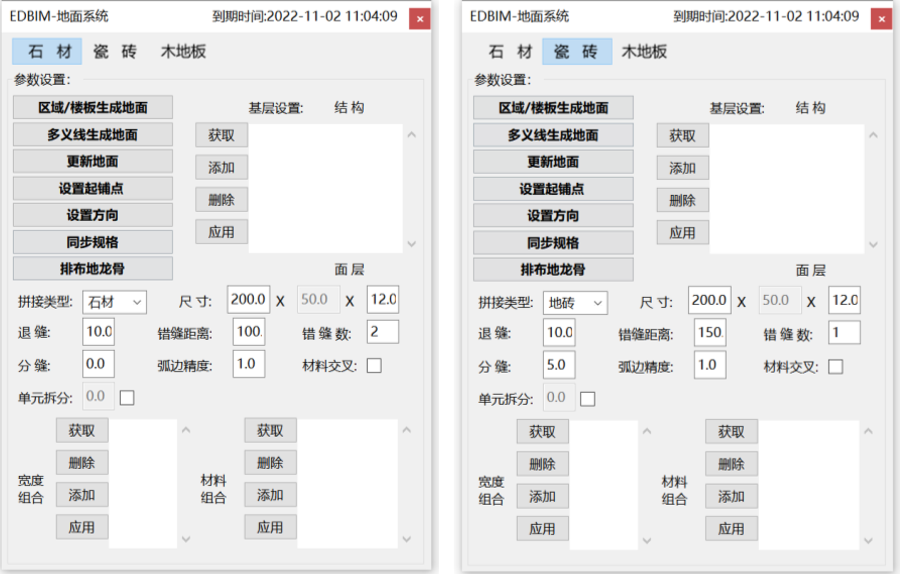Click 宽度组合 应用 button in right window
The width and height of the screenshot is (900, 574).
coord(542,529)
